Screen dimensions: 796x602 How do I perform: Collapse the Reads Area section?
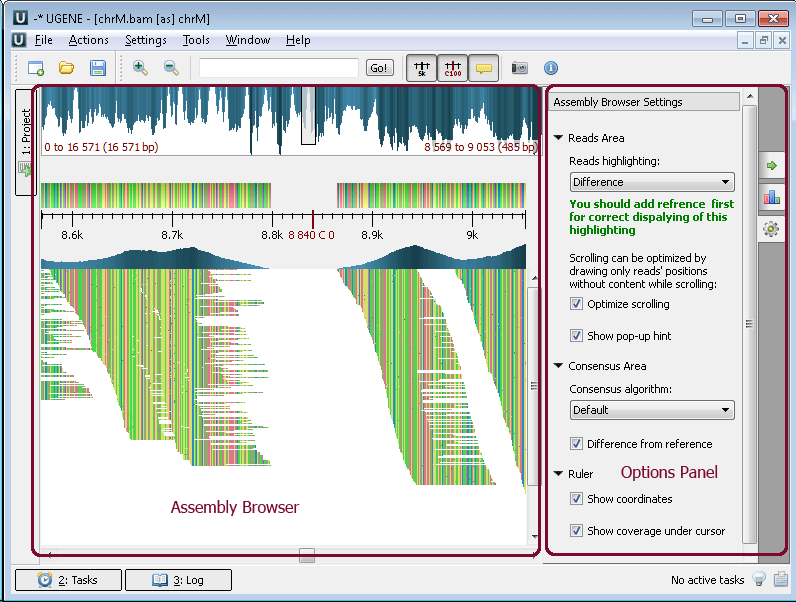(558, 138)
